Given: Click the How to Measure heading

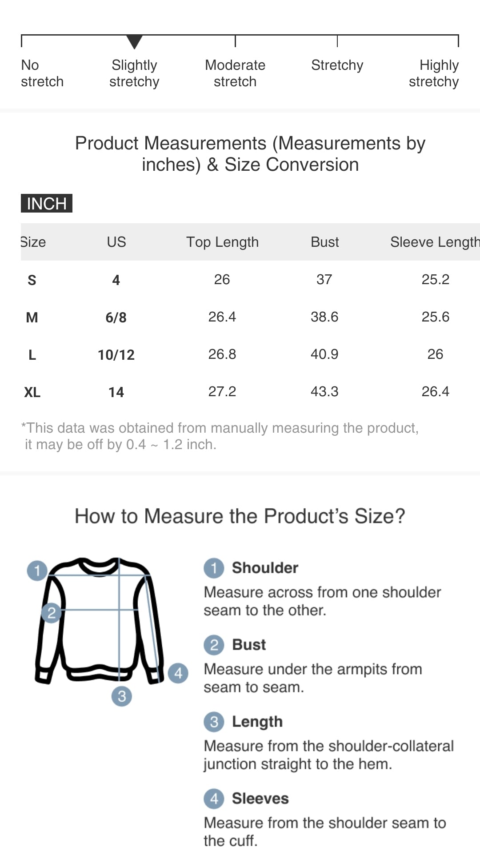Looking at the screenshot, I should point(240,516).
